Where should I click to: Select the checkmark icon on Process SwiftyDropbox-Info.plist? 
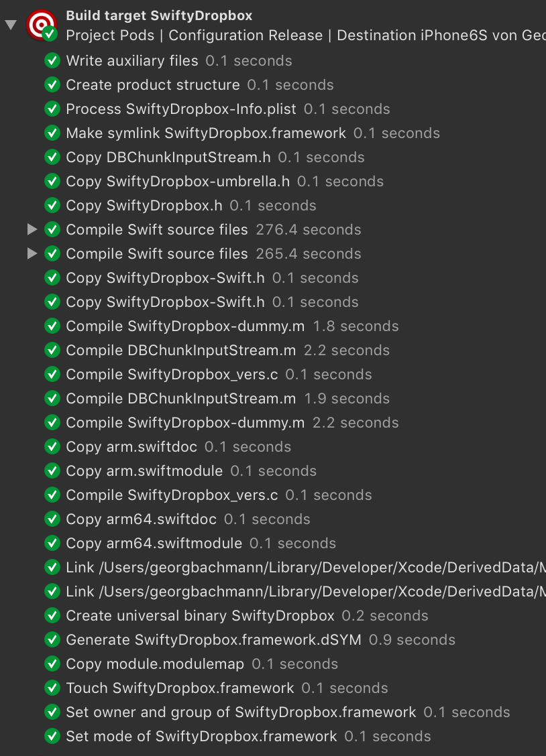coord(52,109)
